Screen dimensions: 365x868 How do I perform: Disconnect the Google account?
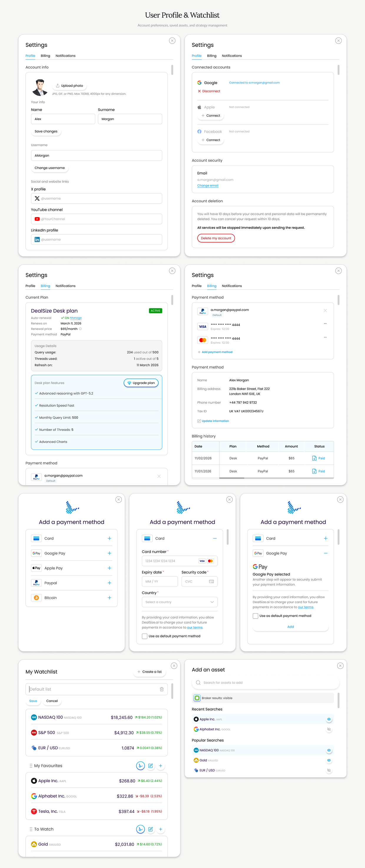point(209,91)
